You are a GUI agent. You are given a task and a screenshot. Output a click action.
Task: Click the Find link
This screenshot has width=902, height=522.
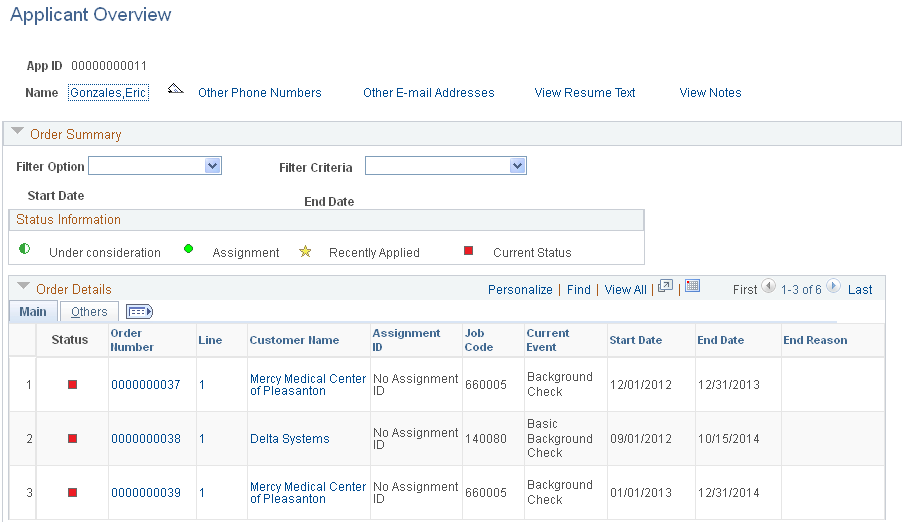pyautogui.click(x=579, y=289)
